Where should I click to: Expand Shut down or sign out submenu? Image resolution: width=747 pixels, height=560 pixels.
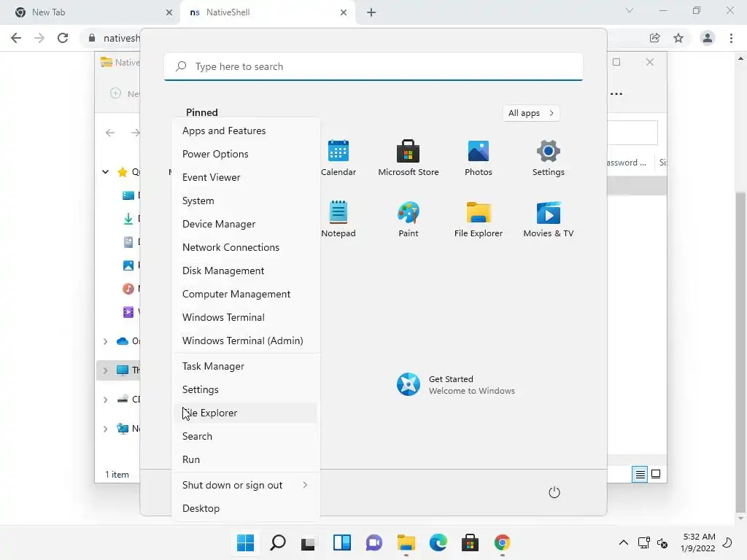tap(245, 485)
